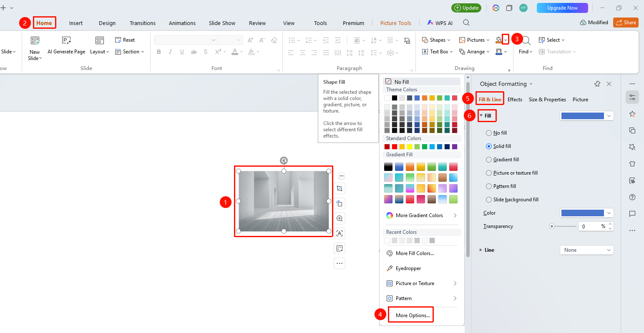The height and width of the screenshot is (333, 644).
Task: Click the Shape Outline icon
Action: tap(498, 52)
